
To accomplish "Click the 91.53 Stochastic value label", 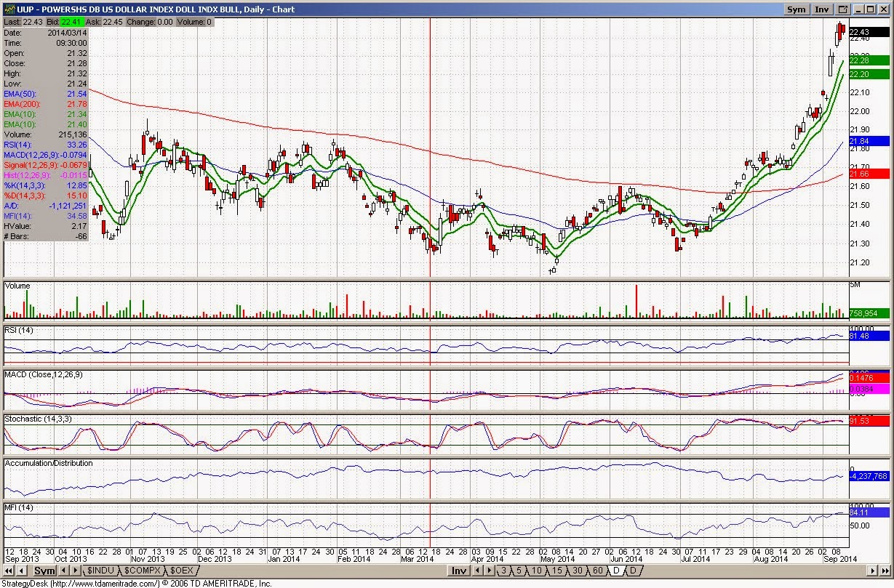I will click(x=869, y=421).
